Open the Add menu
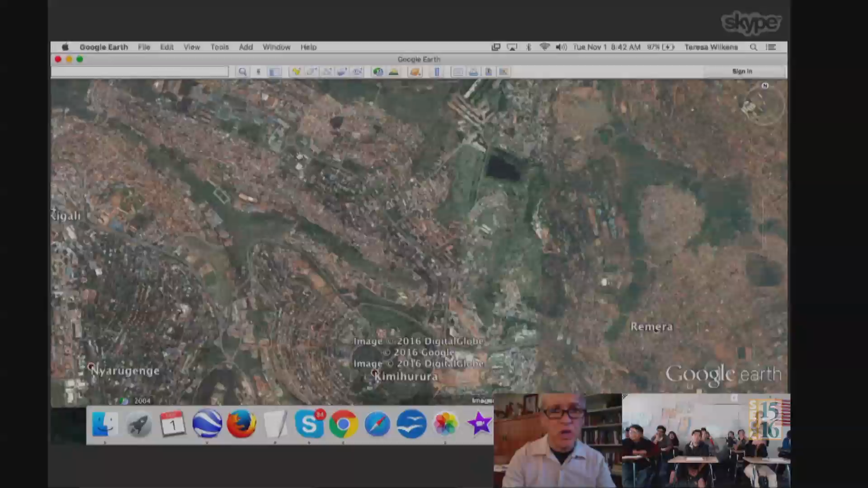 coord(246,47)
